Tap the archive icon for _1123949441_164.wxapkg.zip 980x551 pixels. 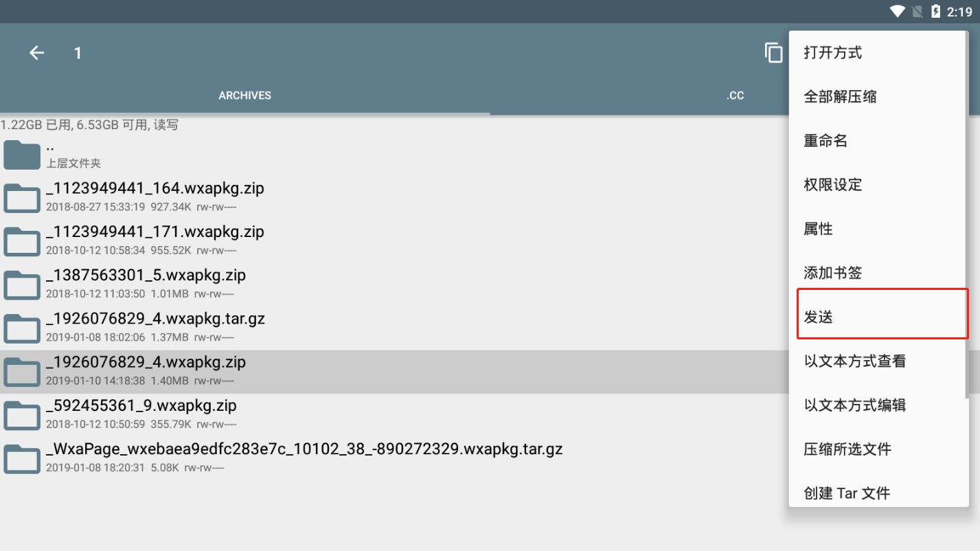click(22, 198)
